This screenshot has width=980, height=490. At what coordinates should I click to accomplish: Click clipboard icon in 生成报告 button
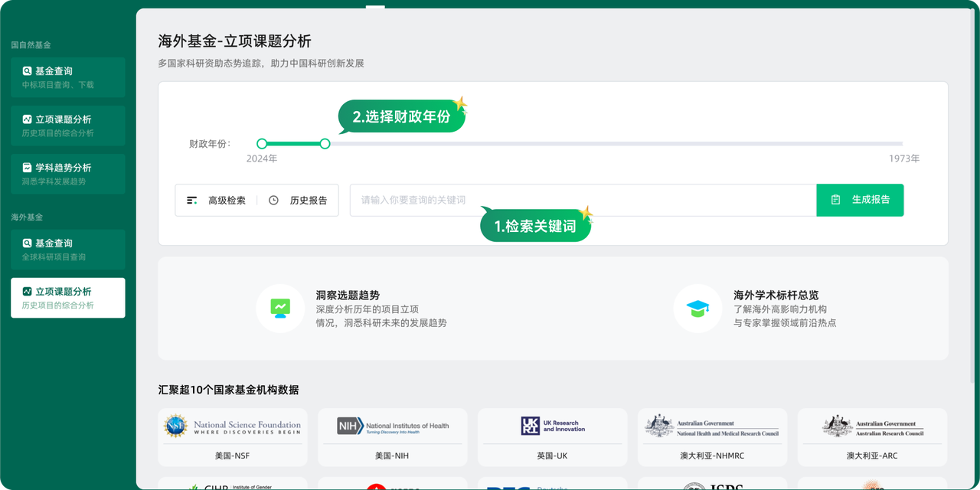835,200
